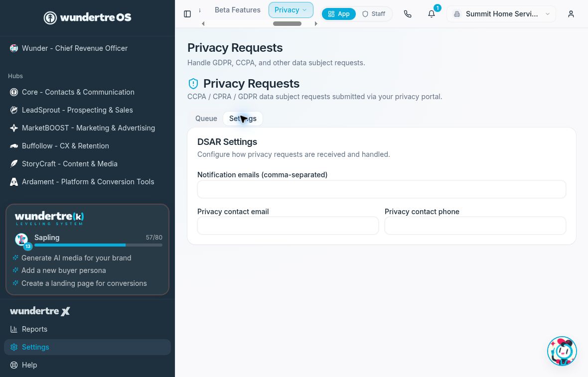This screenshot has width=588, height=377.
Task: Open the phone dialer icon
Action: 408,14
